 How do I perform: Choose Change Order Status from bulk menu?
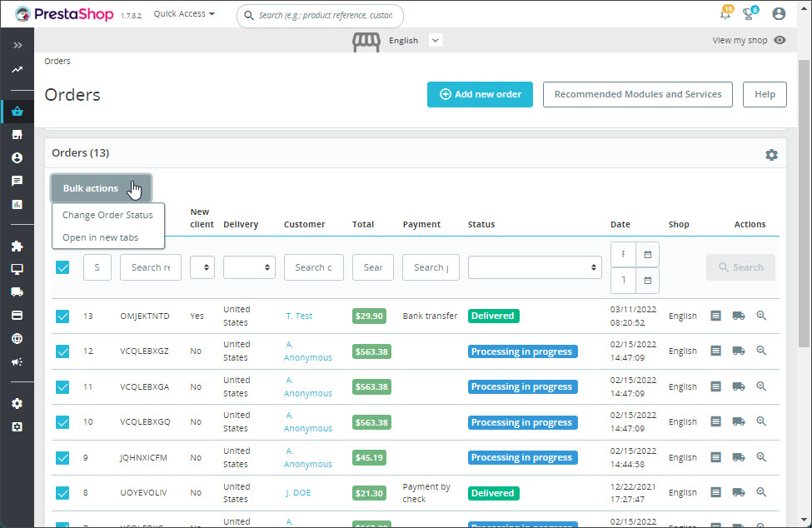pyautogui.click(x=107, y=215)
